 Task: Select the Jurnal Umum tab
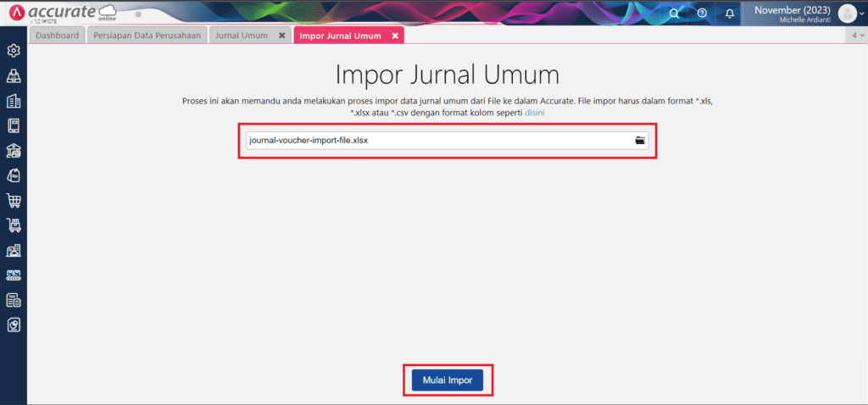(242, 36)
